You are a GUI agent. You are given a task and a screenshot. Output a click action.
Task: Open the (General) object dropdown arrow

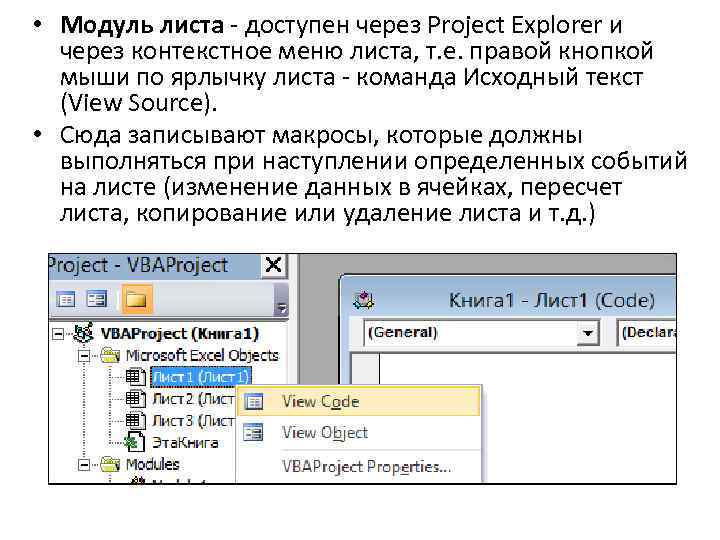click(x=587, y=333)
